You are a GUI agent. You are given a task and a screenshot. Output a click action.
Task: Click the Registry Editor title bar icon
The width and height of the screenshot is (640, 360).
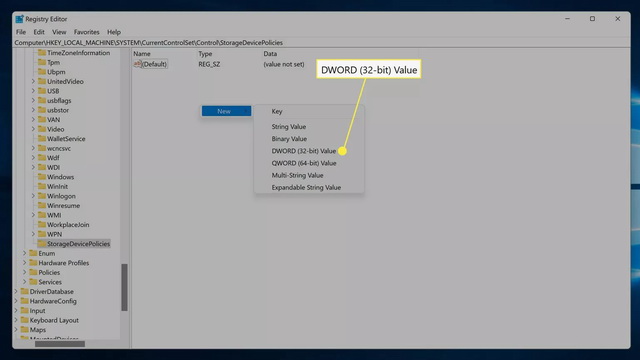[19, 19]
